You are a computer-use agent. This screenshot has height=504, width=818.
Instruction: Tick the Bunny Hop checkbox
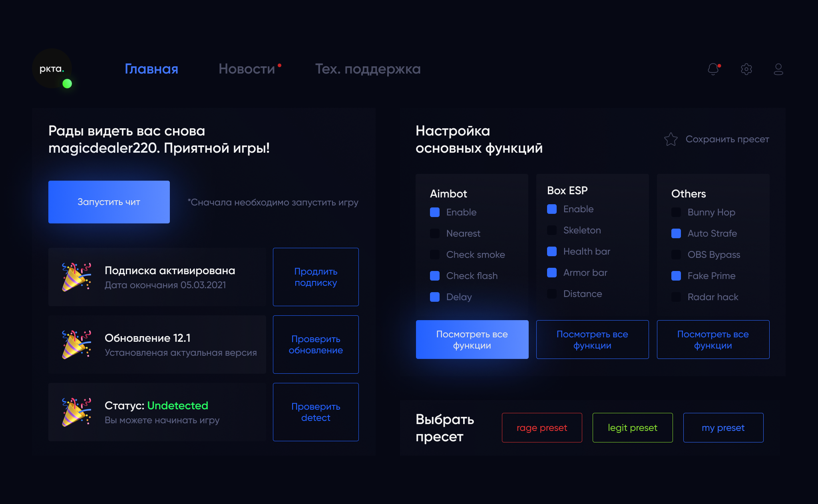tap(676, 212)
